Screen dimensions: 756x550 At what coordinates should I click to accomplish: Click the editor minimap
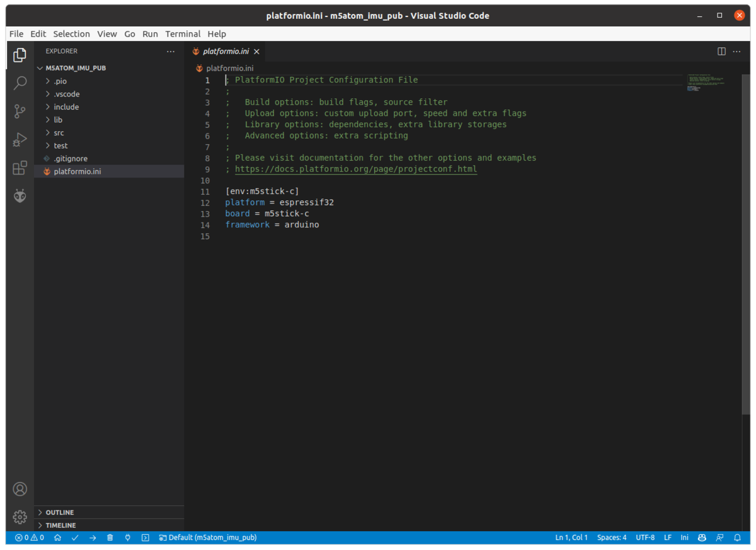pyautogui.click(x=706, y=83)
